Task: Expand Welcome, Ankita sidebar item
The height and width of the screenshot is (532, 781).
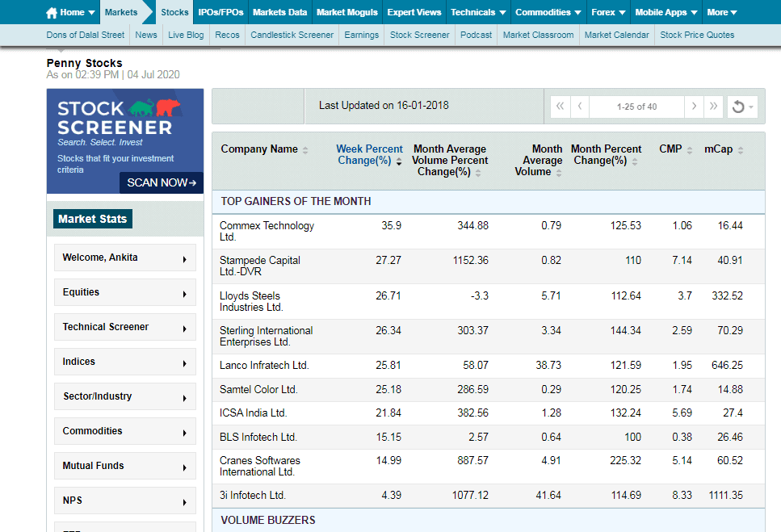Action: (x=125, y=258)
